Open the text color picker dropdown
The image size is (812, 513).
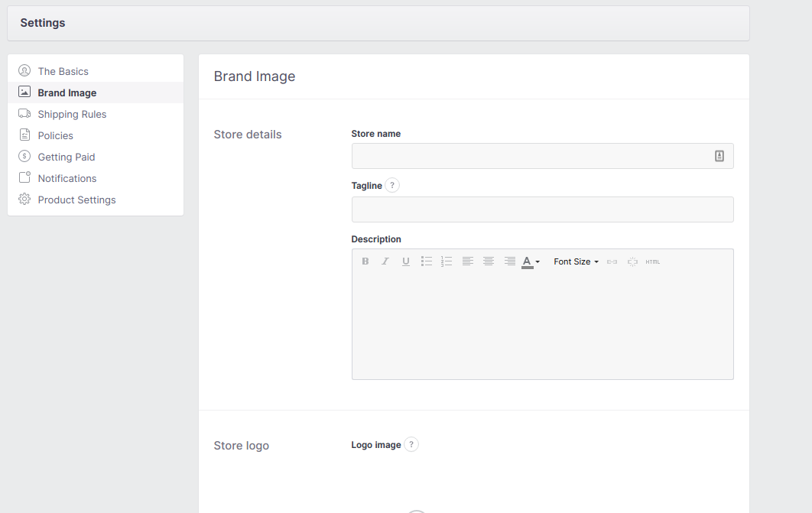click(531, 261)
